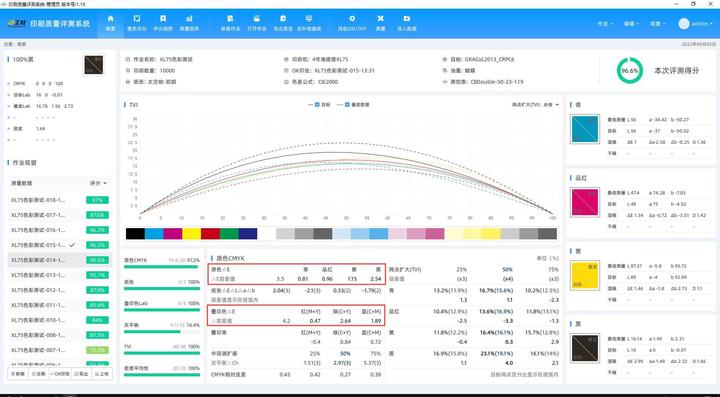Select the XL75色彩测试-011 row
The image size is (720, 397).
click(x=60, y=305)
